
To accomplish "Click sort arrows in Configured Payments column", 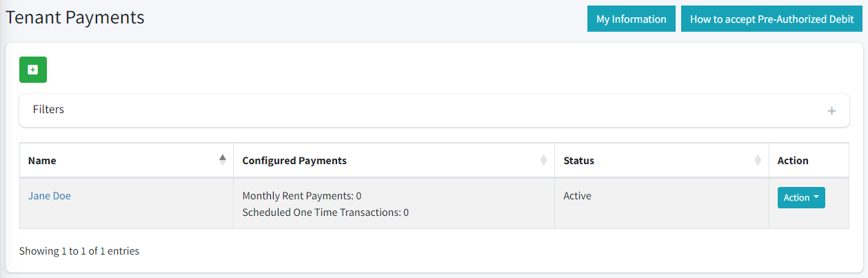I will coord(543,160).
